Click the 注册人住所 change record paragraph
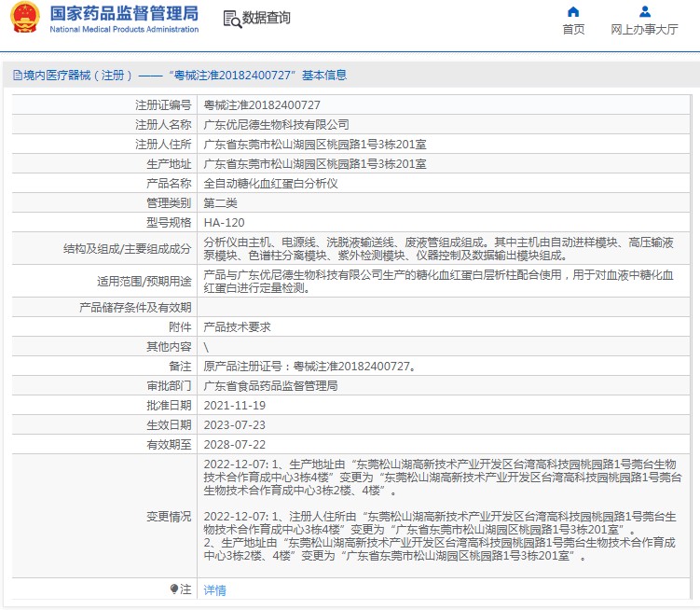 [440, 523]
